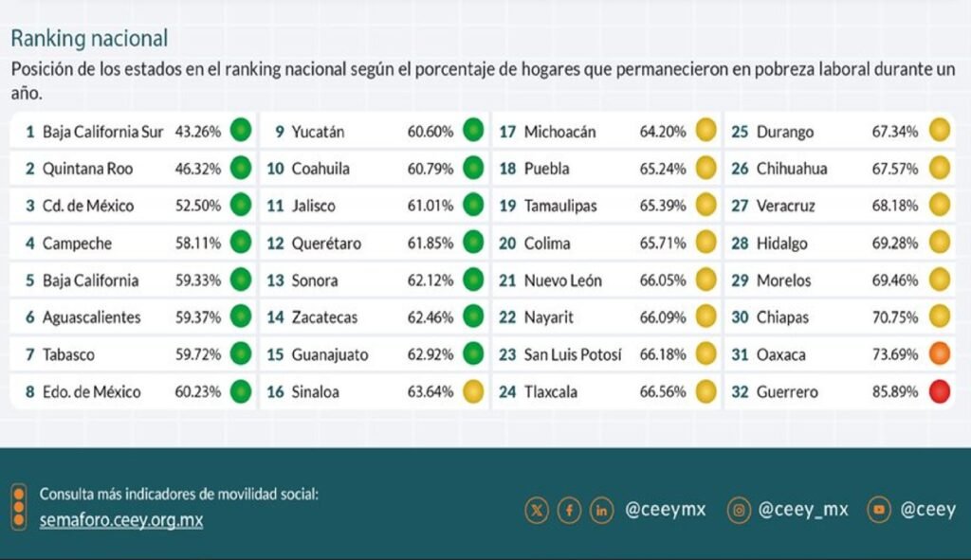Click the traffic light semaforo icon

pos(18,507)
